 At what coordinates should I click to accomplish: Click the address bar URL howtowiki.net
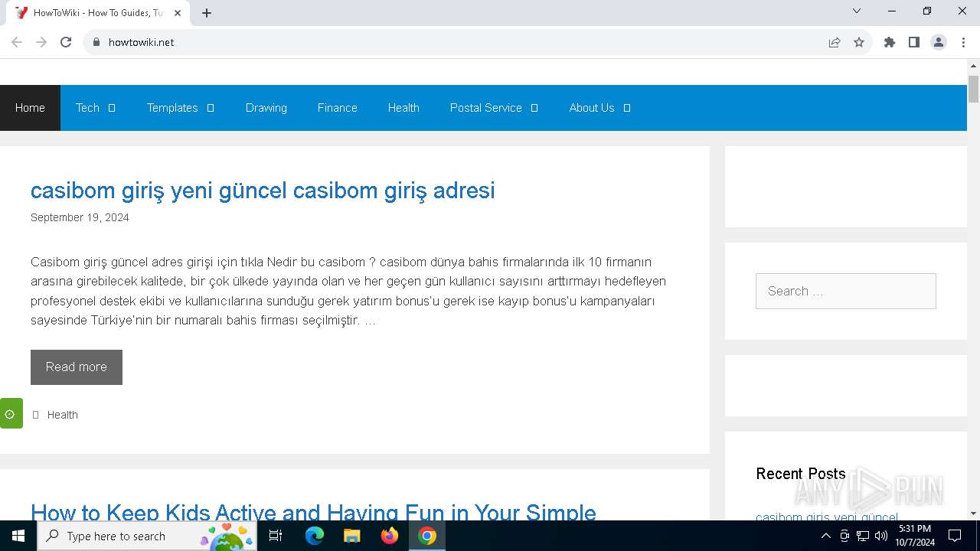(141, 42)
